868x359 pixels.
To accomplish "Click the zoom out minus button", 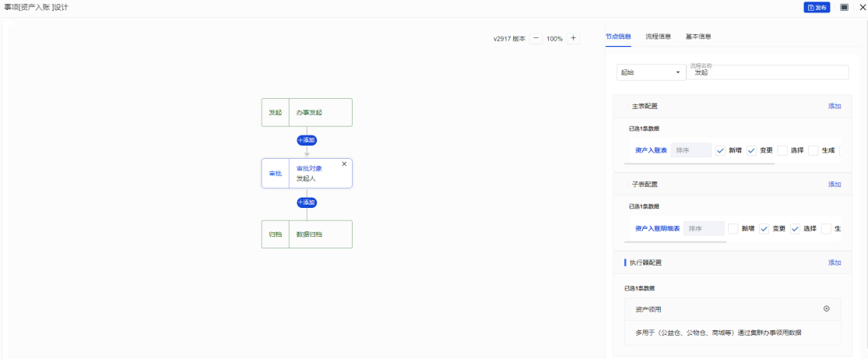I will pos(536,38).
